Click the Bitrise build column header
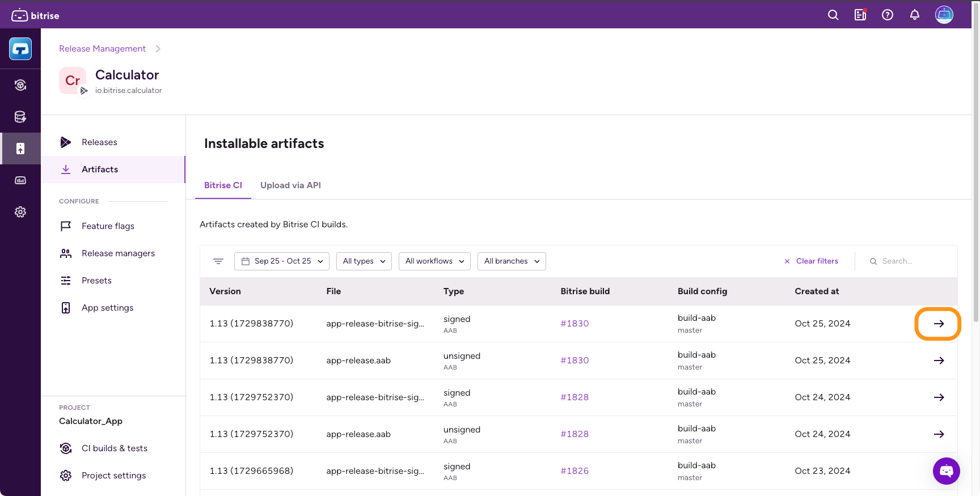 click(585, 291)
